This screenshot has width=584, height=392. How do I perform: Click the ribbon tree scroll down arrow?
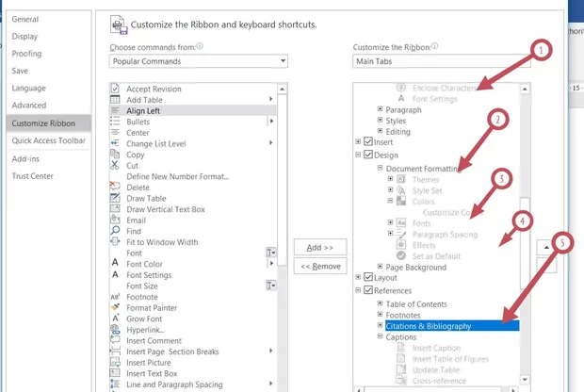click(525, 380)
